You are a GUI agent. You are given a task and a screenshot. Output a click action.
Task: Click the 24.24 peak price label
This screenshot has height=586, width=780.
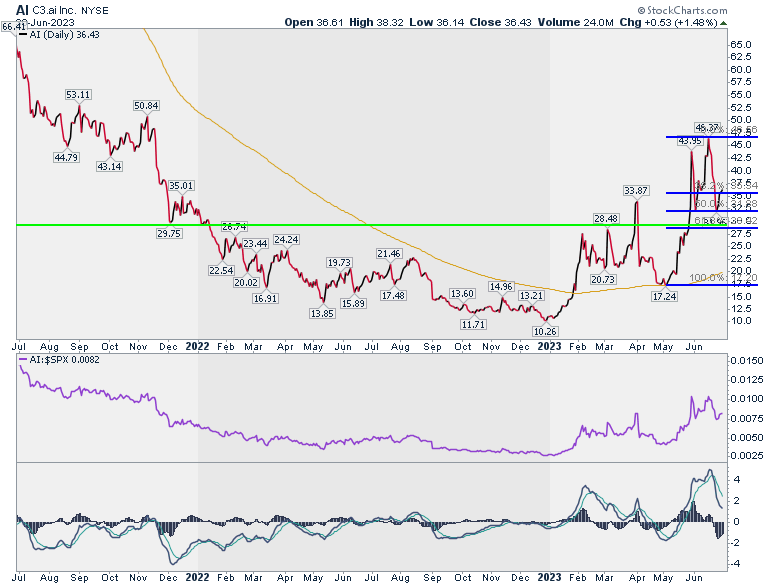tap(286, 239)
